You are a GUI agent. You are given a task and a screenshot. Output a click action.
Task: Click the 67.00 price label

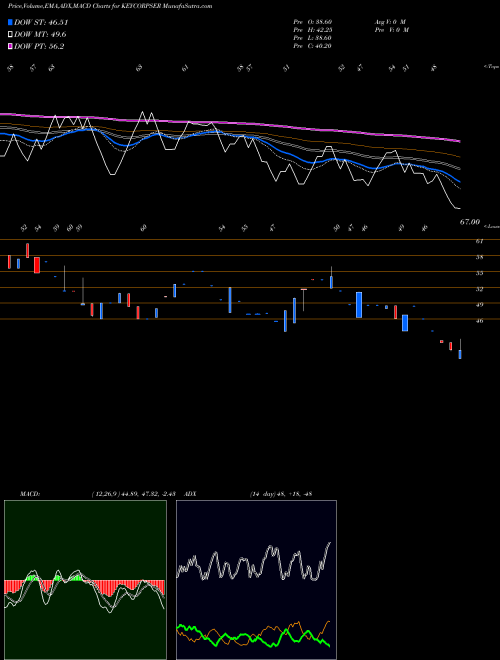(x=470, y=222)
